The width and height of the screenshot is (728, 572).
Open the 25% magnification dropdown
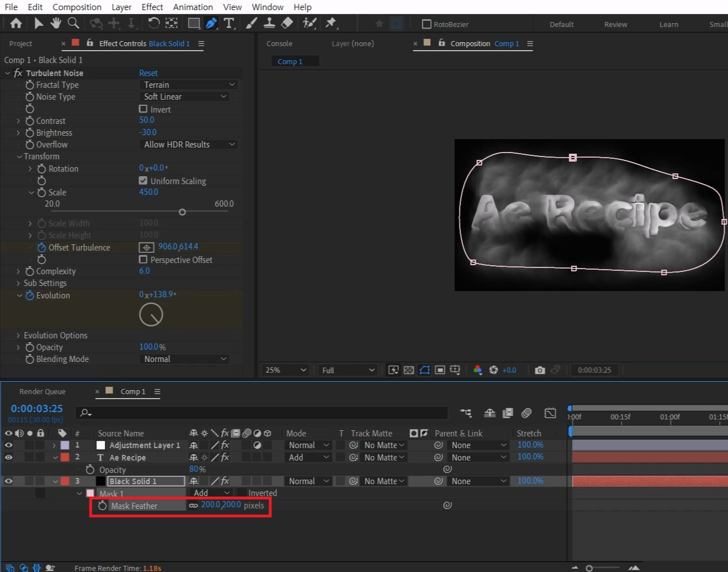[x=286, y=370]
